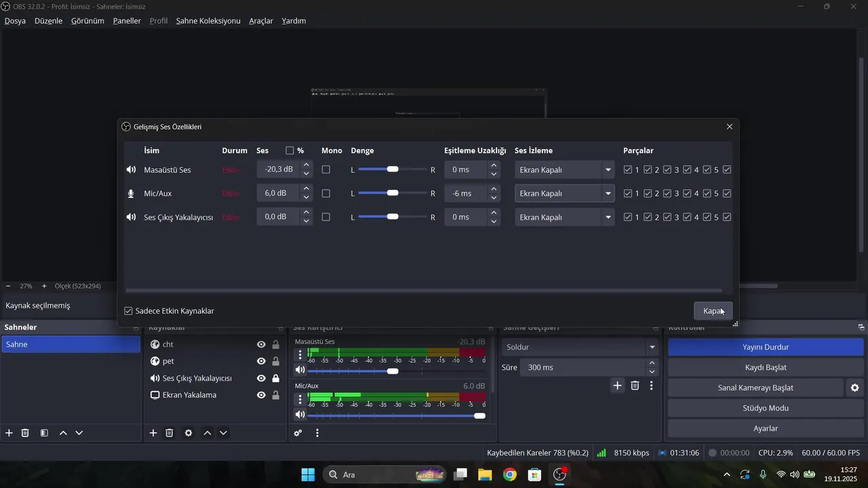
Task: Uncheck track 1 for Masaüstü Ses
Action: 628,169
